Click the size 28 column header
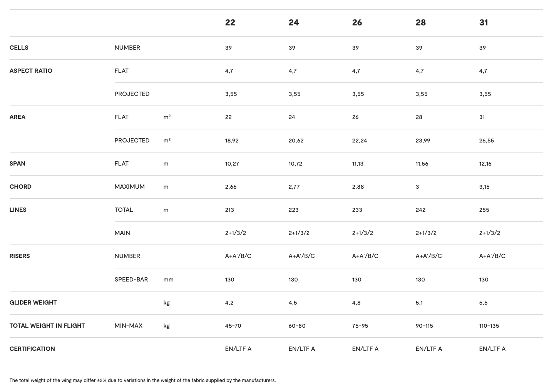 click(x=420, y=23)
